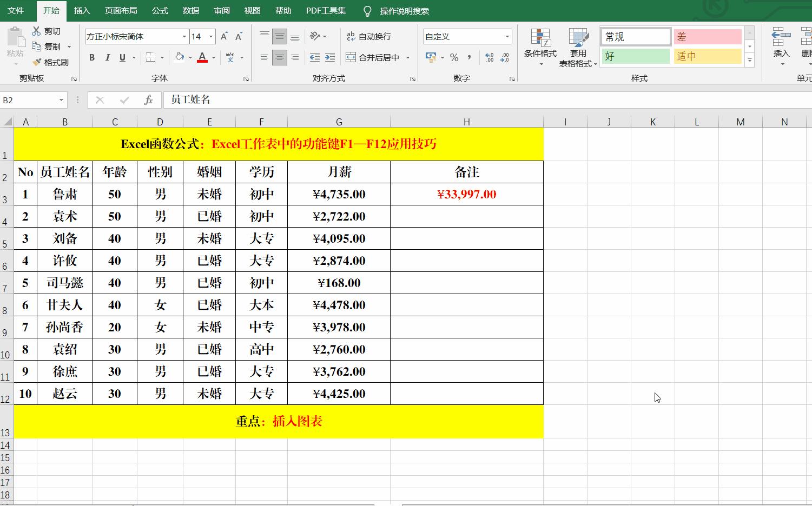Click the Comma Style icon
This screenshot has height=506, width=812.
[x=468, y=57]
